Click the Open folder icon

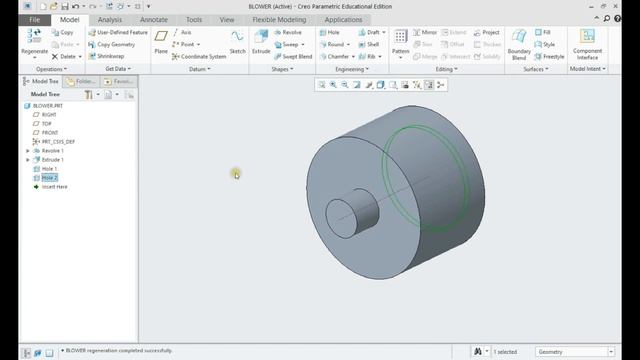point(53,7)
